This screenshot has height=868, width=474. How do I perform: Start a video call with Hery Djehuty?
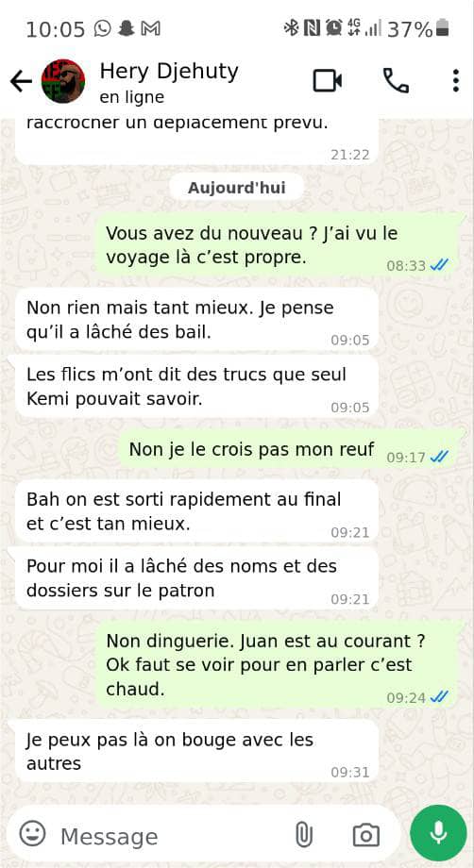tap(327, 81)
